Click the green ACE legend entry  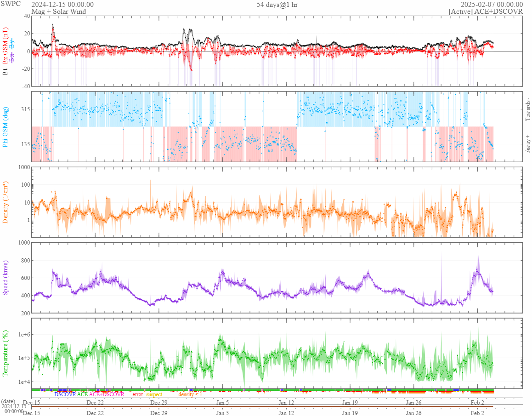click(82, 394)
